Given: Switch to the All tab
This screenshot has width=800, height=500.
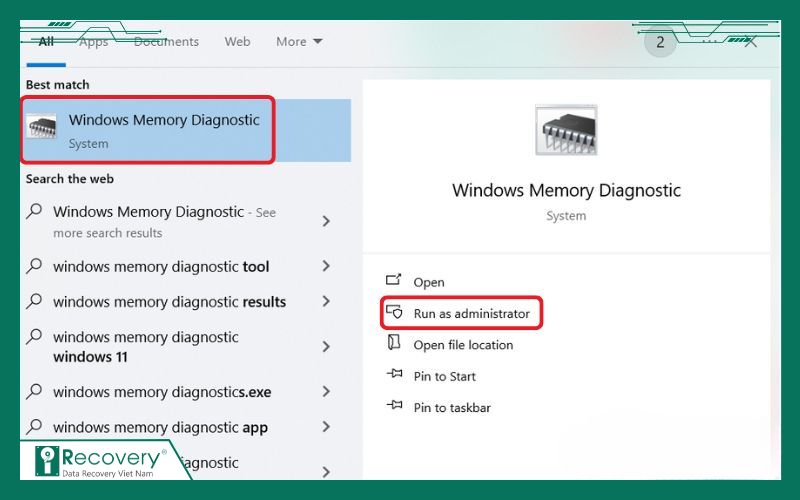Looking at the screenshot, I should pyautogui.click(x=46, y=41).
